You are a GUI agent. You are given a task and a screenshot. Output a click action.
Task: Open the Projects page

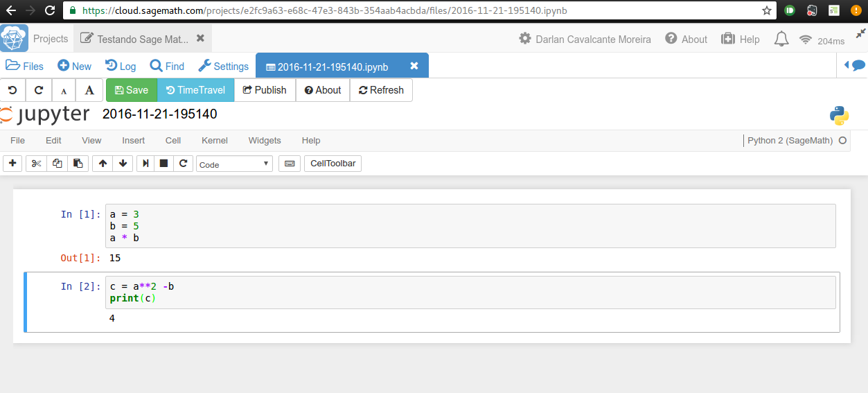click(x=51, y=39)
